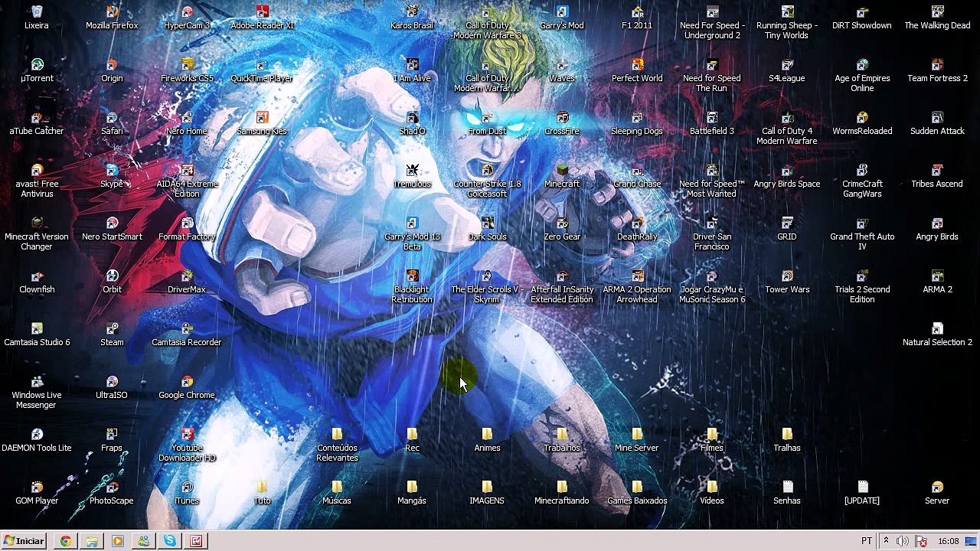Select the µTorrent desktop icon
980x551 pixels.
point(37,70)
